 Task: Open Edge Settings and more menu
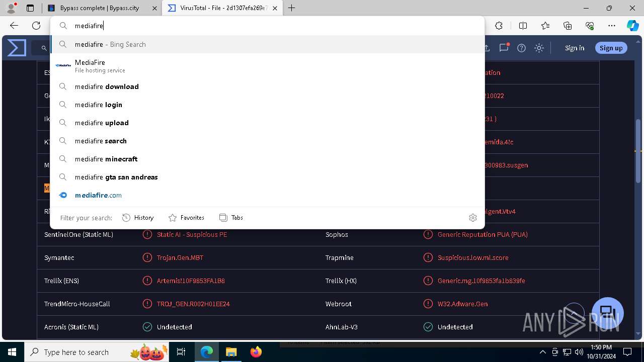pos(612,26)
